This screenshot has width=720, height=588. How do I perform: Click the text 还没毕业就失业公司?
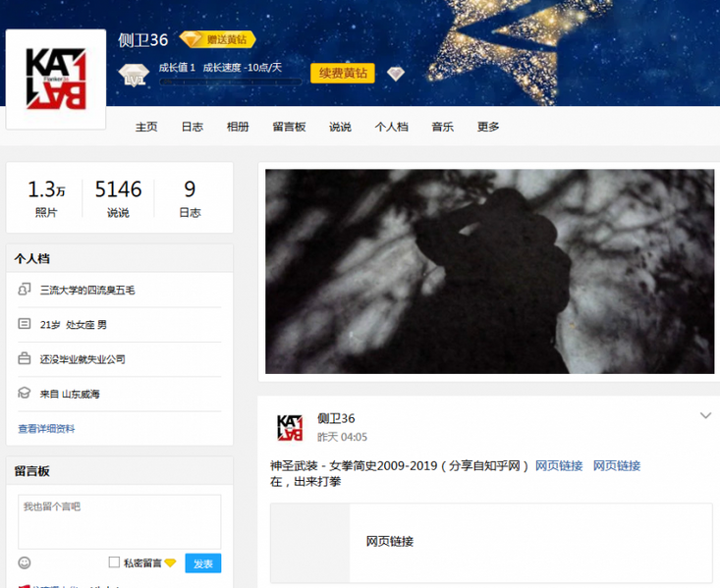[x=83, y=359]
